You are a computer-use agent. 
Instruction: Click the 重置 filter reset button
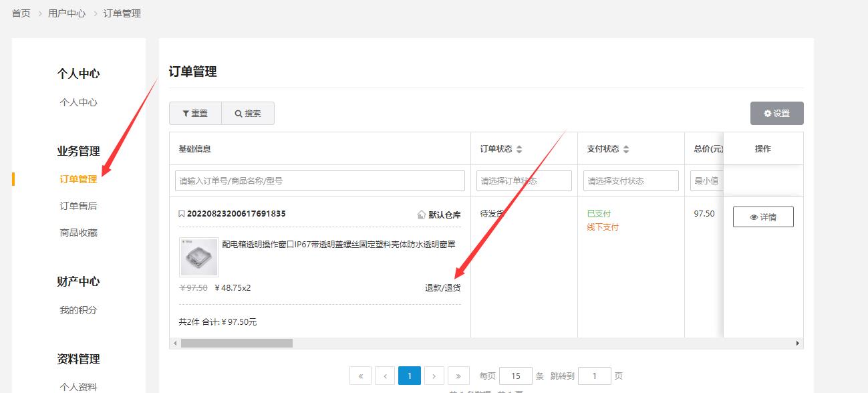pyautogui.click(x=195, y=114)
